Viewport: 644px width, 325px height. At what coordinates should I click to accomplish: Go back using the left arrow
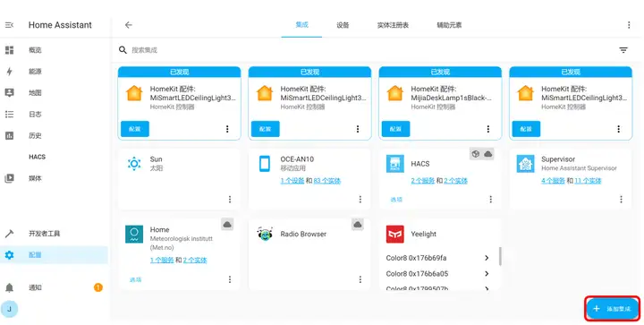(x=129, y=25)
